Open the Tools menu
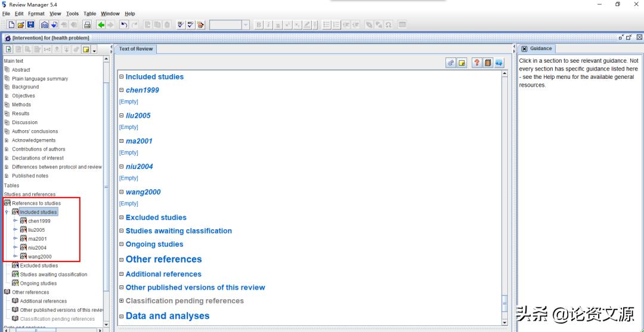 72,14
